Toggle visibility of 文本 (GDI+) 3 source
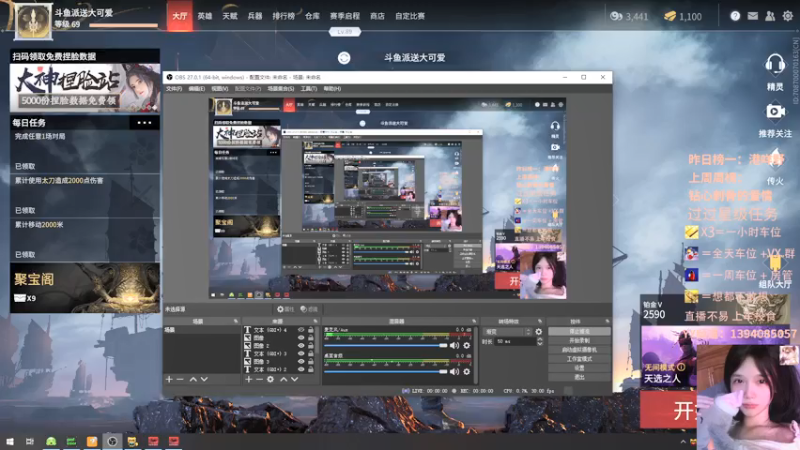800x450 pixels. [x=301, y=353]
